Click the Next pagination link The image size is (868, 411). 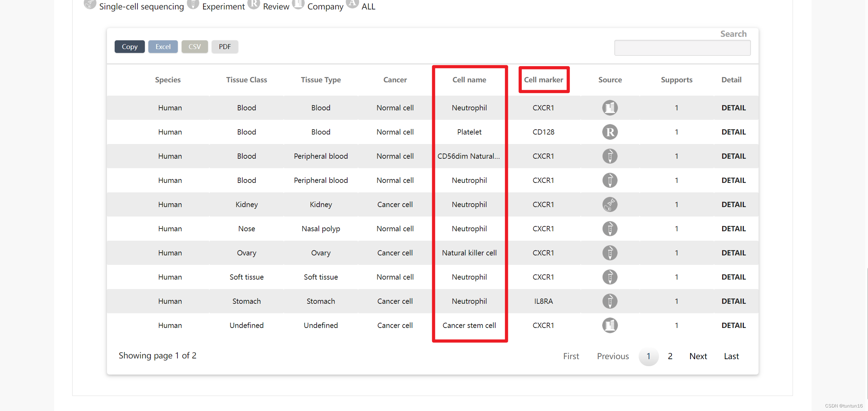click(x=698, y=356)
